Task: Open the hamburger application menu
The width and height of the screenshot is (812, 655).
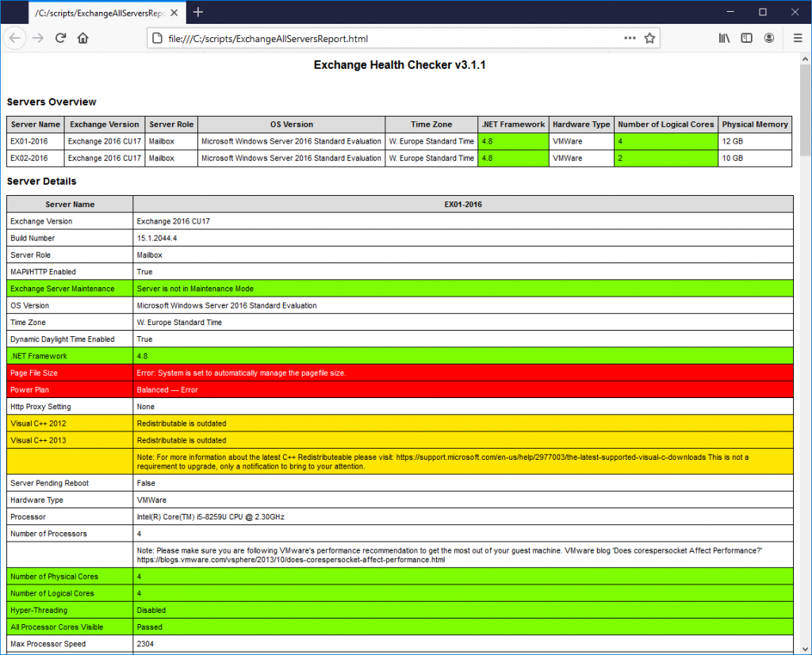Action: point(798,38)
